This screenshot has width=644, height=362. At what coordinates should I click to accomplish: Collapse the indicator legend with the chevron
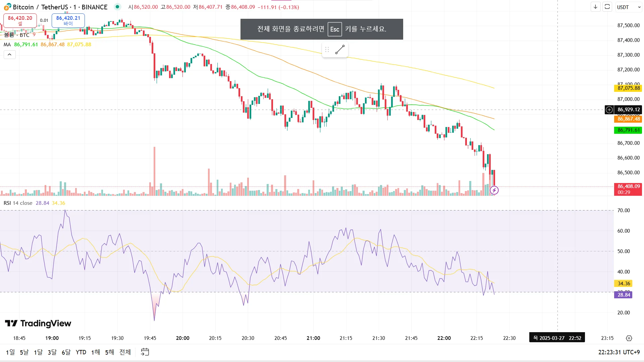[10, 55]
